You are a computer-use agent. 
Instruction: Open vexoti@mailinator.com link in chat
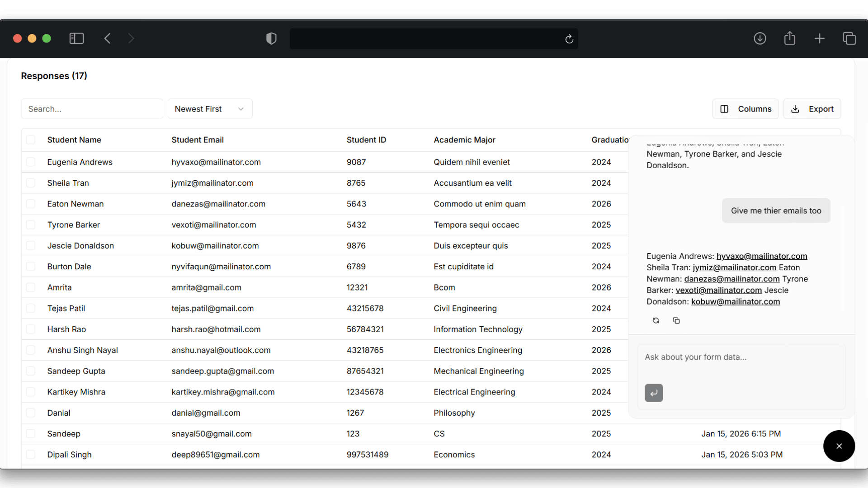[719, 290]
